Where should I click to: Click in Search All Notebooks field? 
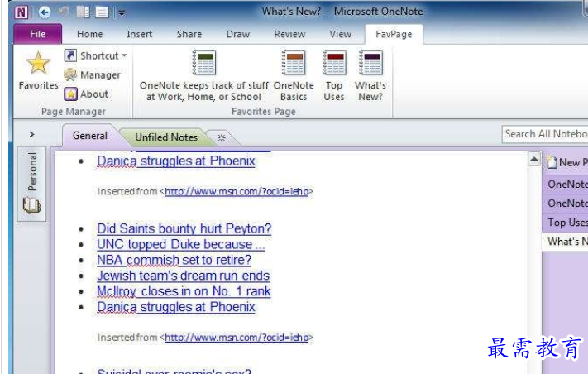click(545, 134)
